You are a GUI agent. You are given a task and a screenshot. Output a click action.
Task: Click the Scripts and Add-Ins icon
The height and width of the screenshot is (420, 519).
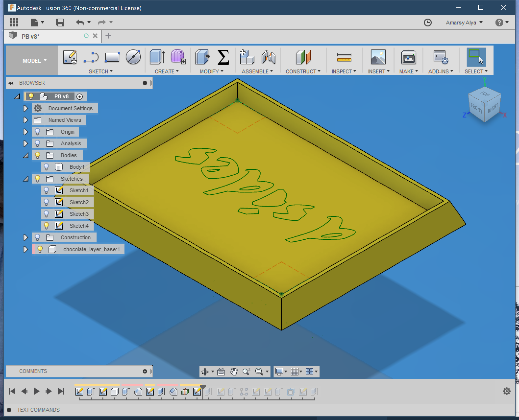click(x=441, y=57)
